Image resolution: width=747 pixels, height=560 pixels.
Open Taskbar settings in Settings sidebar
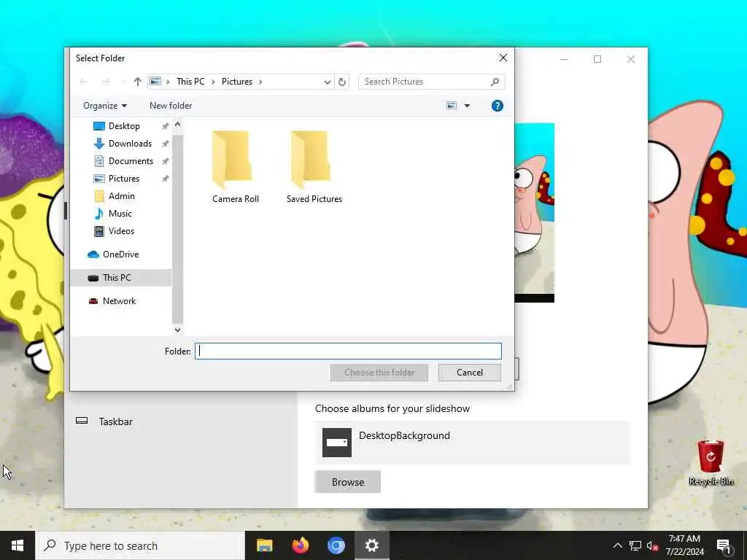tap(116, 421)
